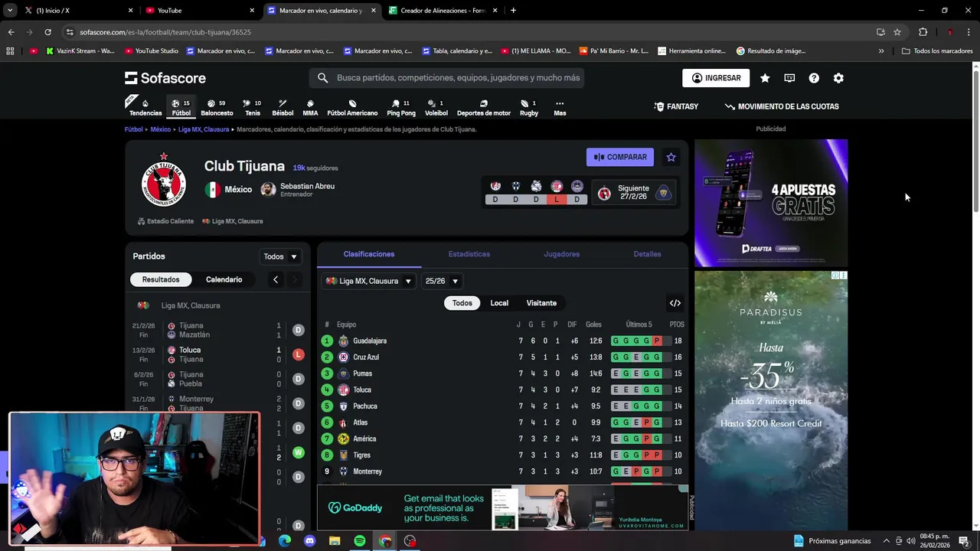Open Tendencias sports section

[x=145, y=107]
